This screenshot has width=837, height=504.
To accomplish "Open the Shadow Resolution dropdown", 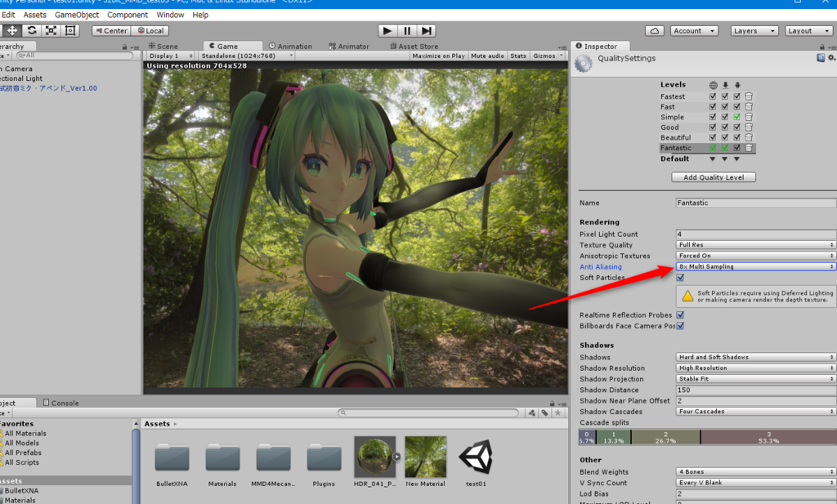I will tap(756, 368).
